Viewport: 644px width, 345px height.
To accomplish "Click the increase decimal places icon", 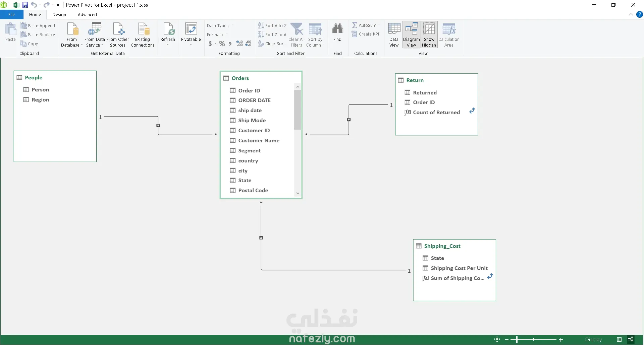I will pos(239,44).
